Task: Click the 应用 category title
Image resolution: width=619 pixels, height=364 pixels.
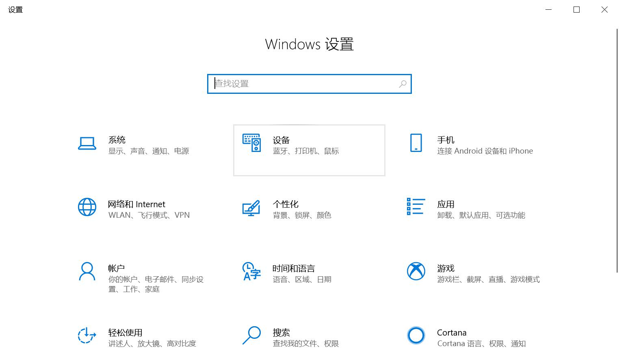Action: coord(446,204)
